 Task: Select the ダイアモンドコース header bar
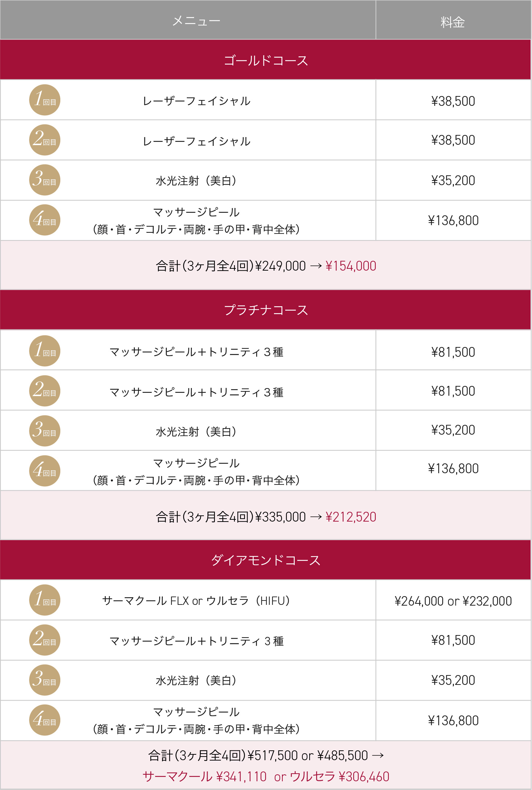pos(266,560)
